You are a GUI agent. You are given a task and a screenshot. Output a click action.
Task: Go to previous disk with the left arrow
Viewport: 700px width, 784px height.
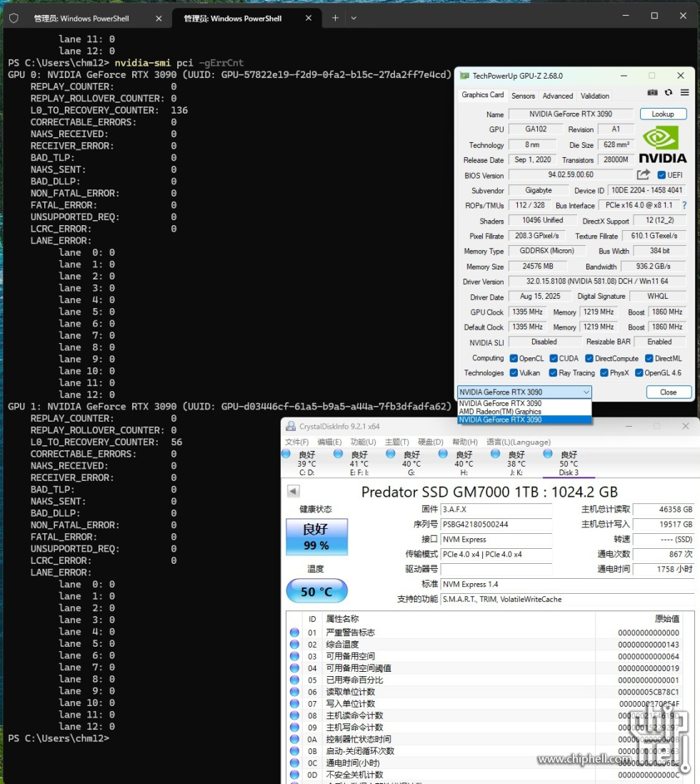coord(294,491)
